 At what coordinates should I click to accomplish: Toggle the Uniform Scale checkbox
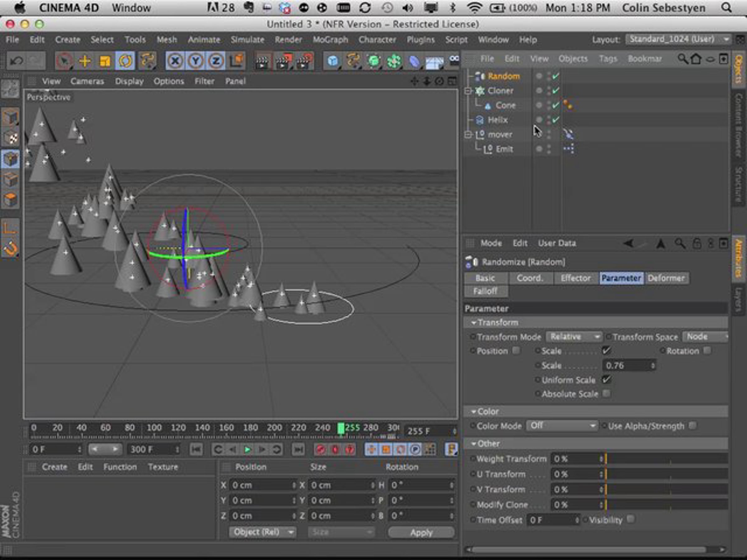pos(607,380)
